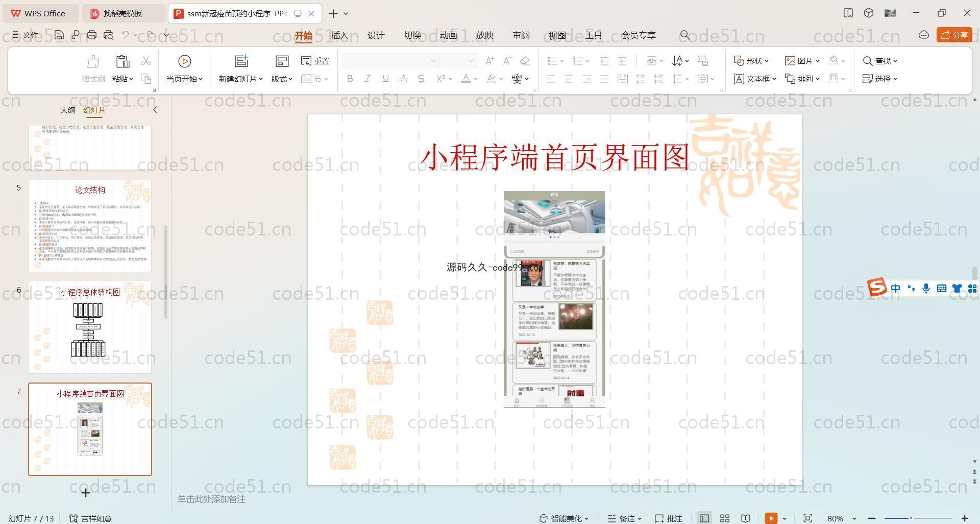Click the add slide plus below thumbnails
This screenshot has width=980, height=524.
(86, 493)
